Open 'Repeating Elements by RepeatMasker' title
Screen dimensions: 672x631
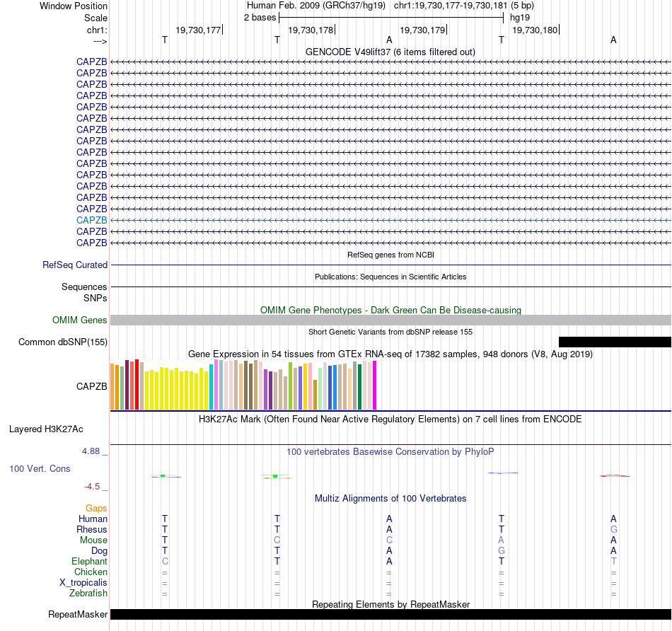coord(390,604)
